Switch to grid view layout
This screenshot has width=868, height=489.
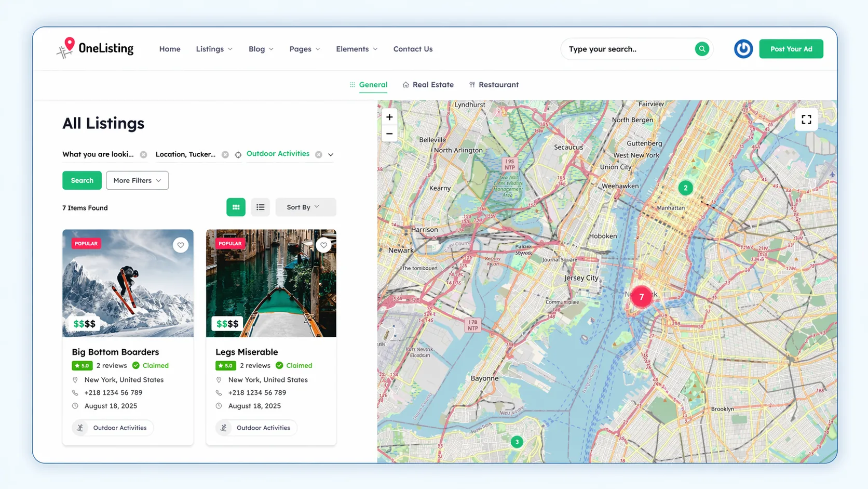pos(236,207)
